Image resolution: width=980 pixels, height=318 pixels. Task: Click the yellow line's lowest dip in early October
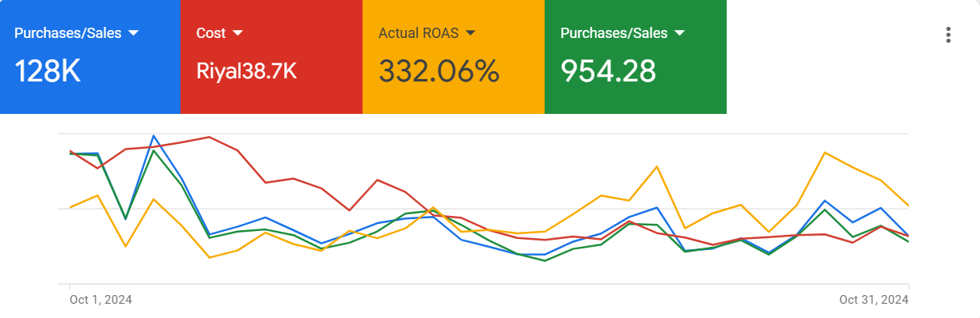point(209,257)
